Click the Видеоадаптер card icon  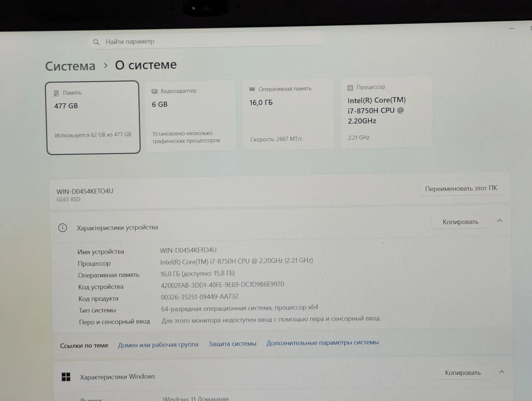coord(155,91)
